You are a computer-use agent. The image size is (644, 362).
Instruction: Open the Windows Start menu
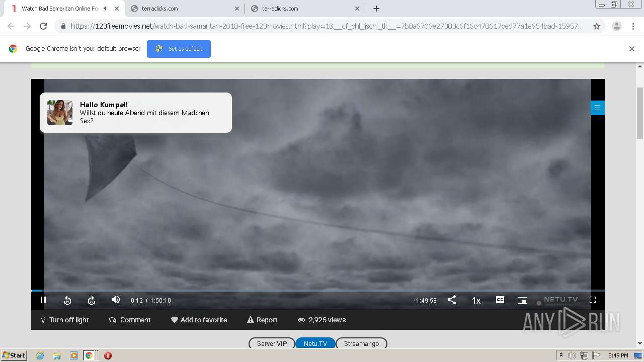[x=14, y=355]
